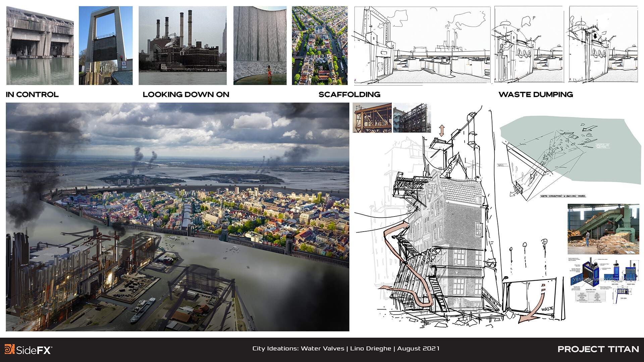The image size is (644, 362).
Task: Click the wide city wall line sketch
Action: tap(422, 45)
